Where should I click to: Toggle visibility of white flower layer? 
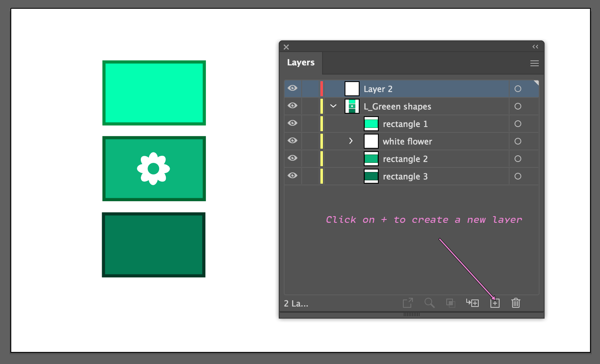pos(292,141)
